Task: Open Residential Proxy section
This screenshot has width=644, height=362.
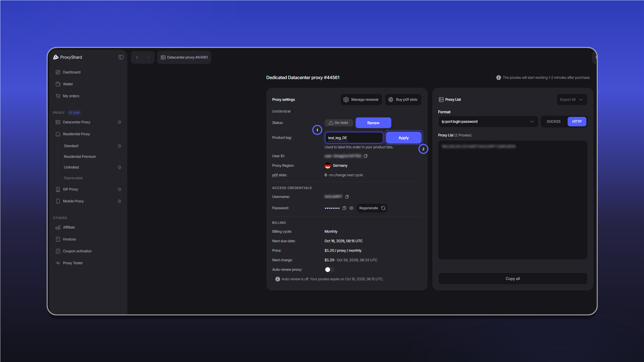Action: (x=76, y=134)
